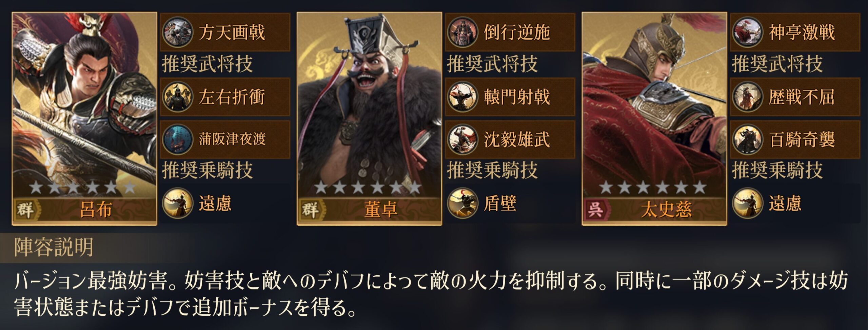The width and height of the screenshot is (868, 330).
Task: Click the 倒行逆施 skill icon
Action: click(x=462, y=32)
